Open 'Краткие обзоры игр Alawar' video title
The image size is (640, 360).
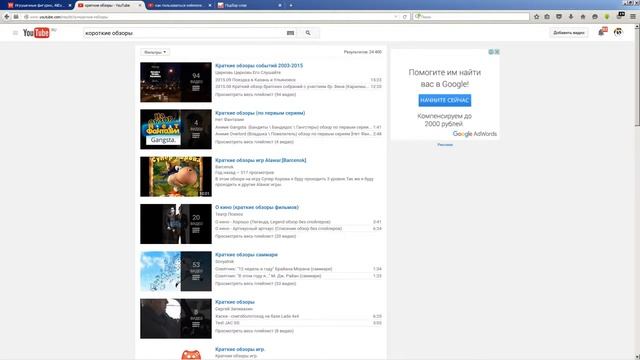[260, 160]
